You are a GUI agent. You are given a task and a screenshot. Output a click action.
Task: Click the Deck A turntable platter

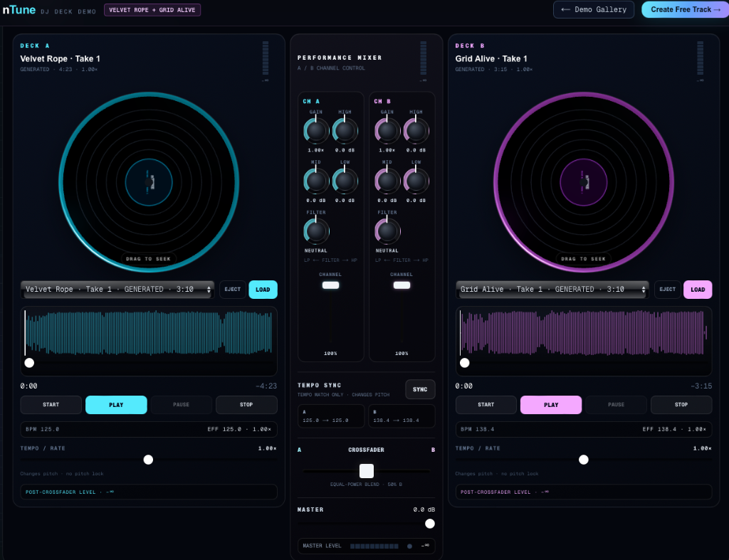[x=149, y=182]
